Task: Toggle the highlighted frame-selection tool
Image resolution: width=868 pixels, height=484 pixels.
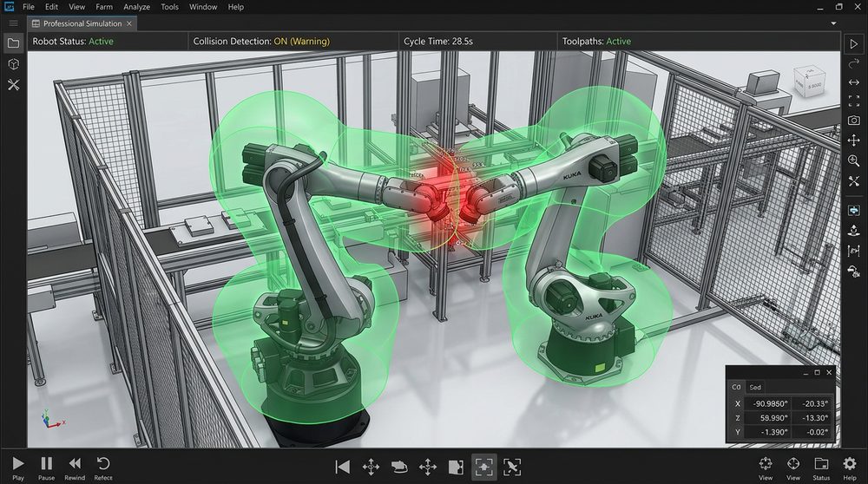Action: point(483,467)
